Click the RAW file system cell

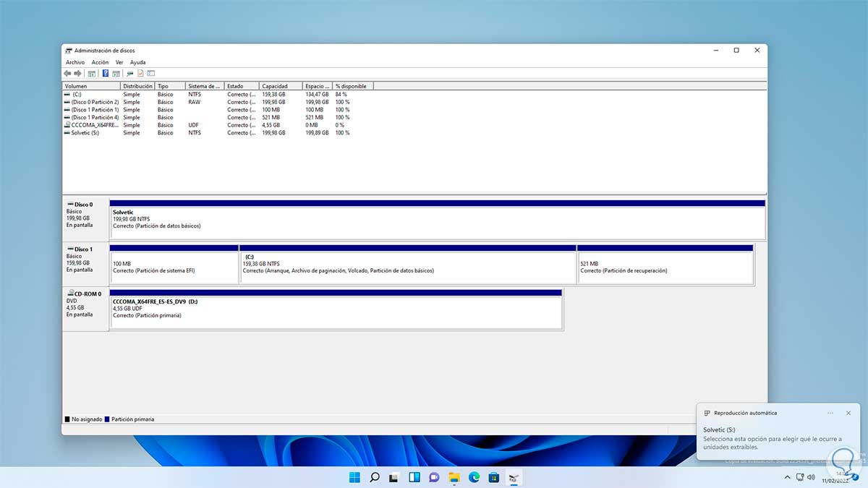[194, 102]
